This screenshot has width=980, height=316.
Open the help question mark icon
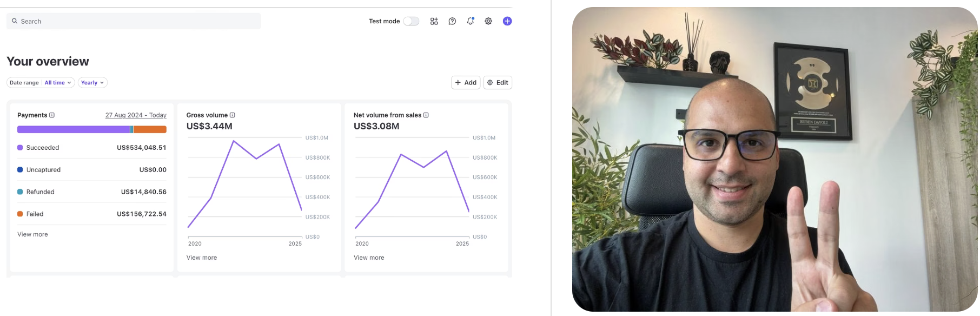click(x=452, y=21)
